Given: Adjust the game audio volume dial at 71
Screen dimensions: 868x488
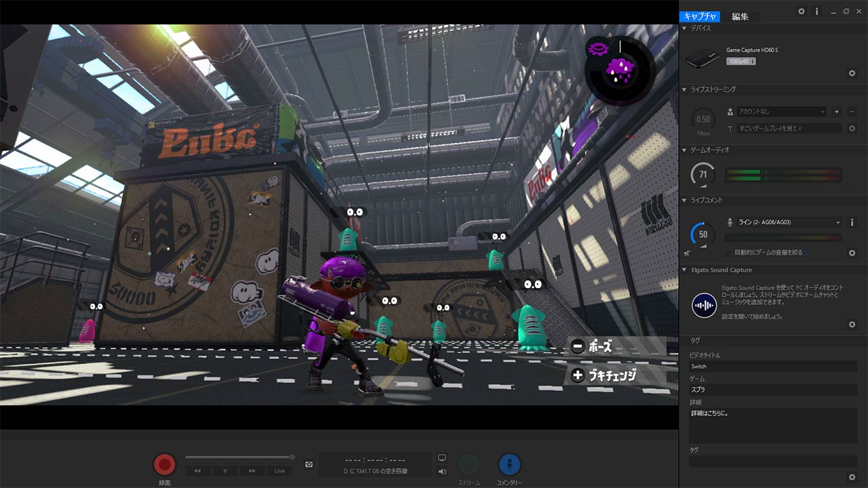Looking at the screenshot, I should pos(703,175).
